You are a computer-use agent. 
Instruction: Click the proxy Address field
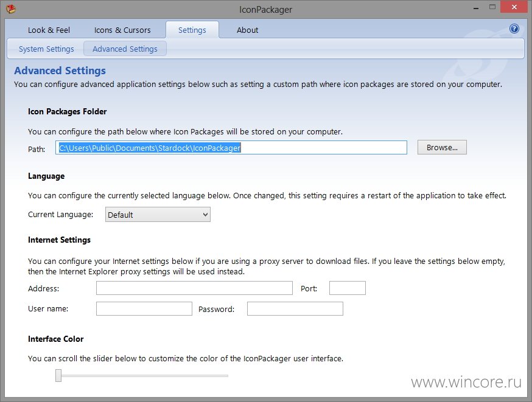pos(194,288)
